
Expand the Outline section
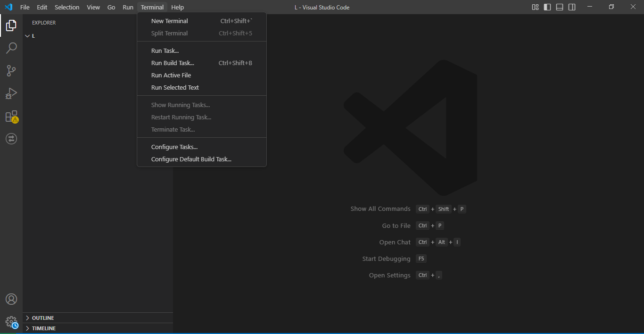pos(43,318)
